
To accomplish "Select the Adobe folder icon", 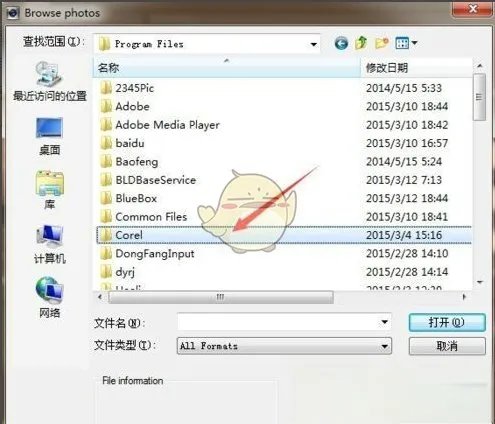I will pos(106,106).
